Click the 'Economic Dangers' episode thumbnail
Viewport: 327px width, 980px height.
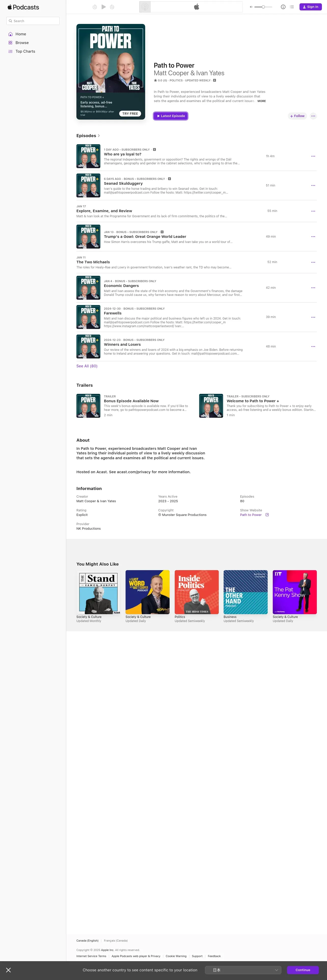pyautogui.click(x=88, y=288)
